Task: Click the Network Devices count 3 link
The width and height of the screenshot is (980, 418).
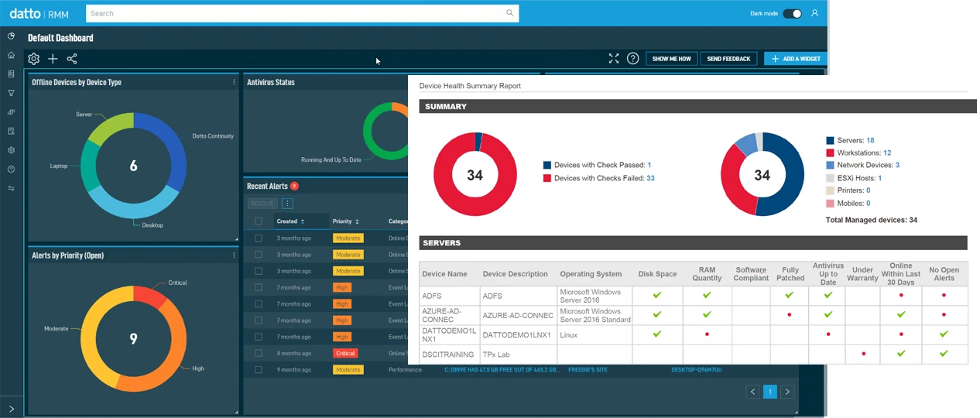Action: coord(897,165)
